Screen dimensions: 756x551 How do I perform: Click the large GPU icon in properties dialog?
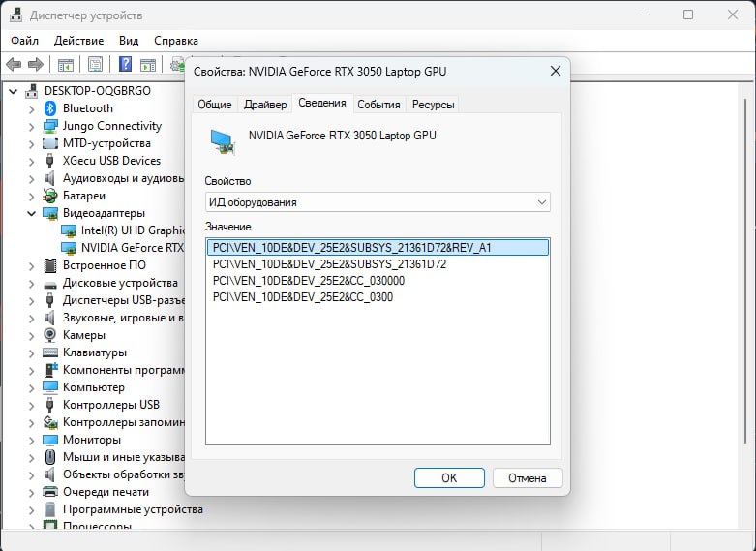[x=223, y=142]
